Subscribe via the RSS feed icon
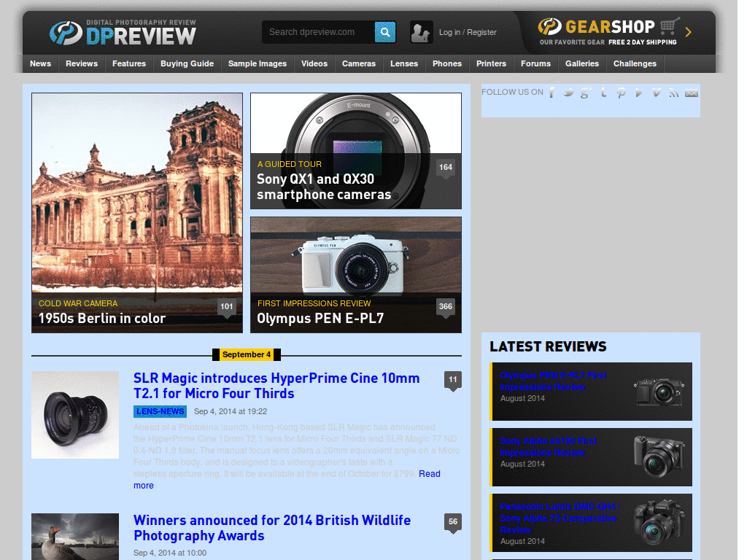Image resolution: width=747 pixels, height=560 pixels. click(674, 93)
